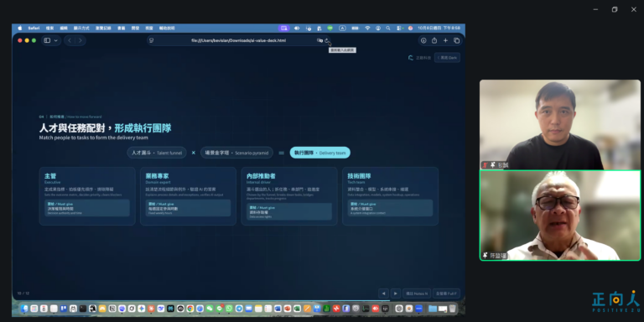Go to previous slide with left arrow button
The width and height of the screenshot is (644, 322).
383,293
